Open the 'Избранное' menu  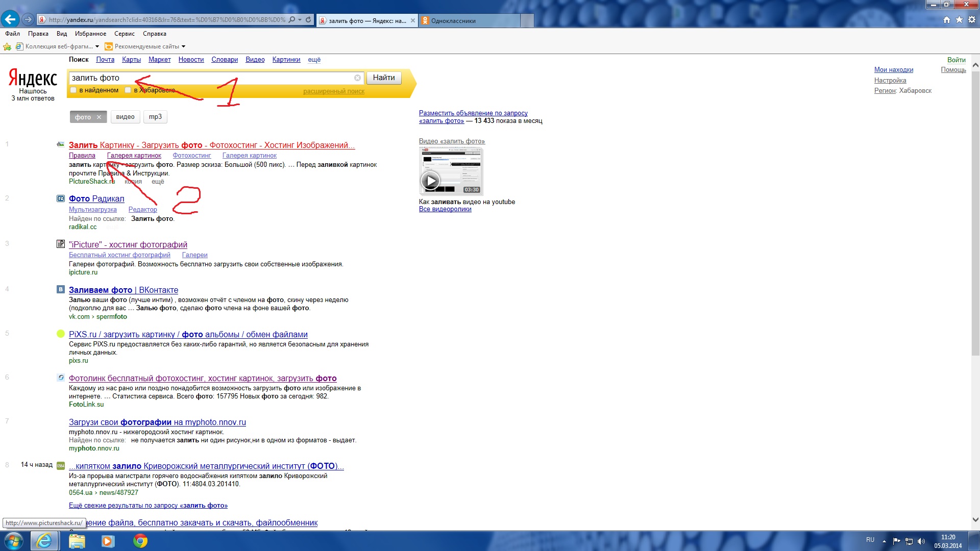point(90,34)
